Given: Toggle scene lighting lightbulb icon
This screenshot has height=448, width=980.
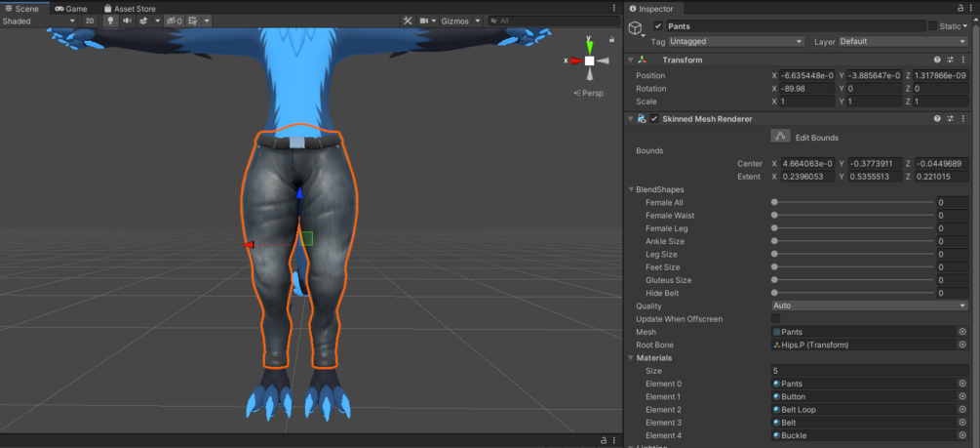Looking at the screenshot, I should [110, 20].
